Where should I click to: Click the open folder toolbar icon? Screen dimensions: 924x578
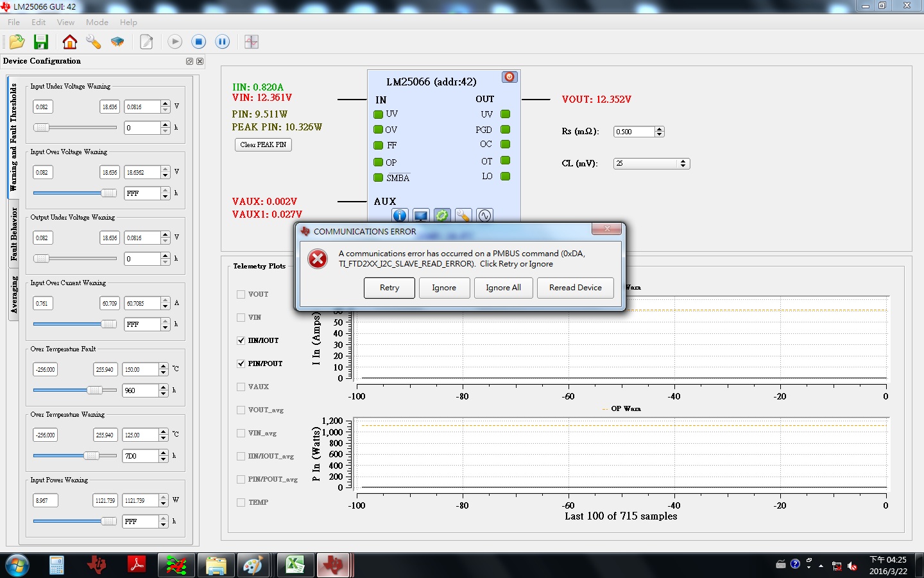[17, 42]
